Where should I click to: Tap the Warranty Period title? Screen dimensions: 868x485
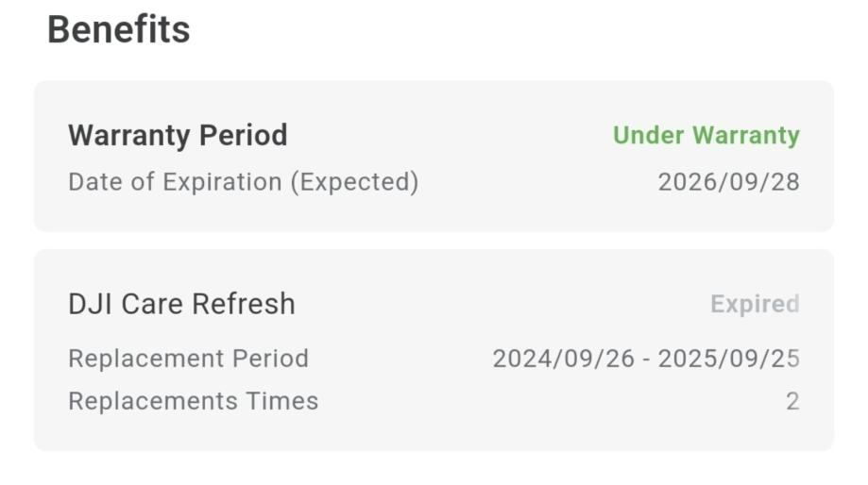point(178,135)
